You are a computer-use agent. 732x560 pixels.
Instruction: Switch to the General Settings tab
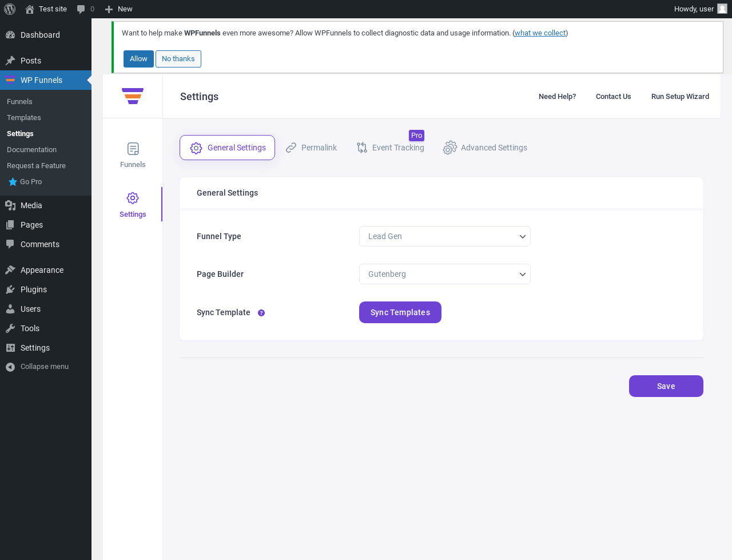coord(228,148)
